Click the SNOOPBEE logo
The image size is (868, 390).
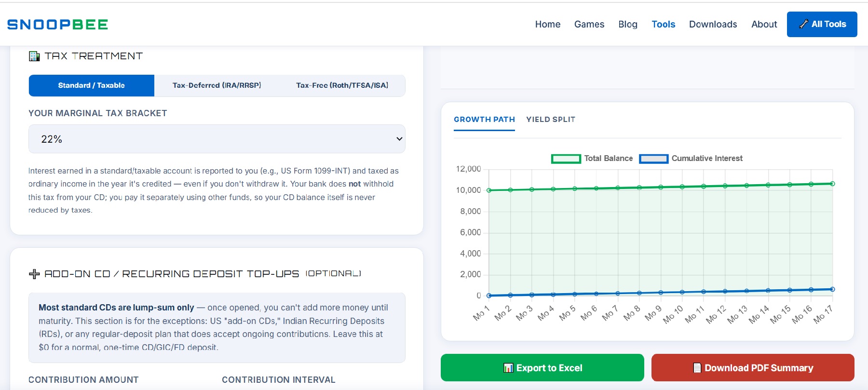click(x=57, y=25)
